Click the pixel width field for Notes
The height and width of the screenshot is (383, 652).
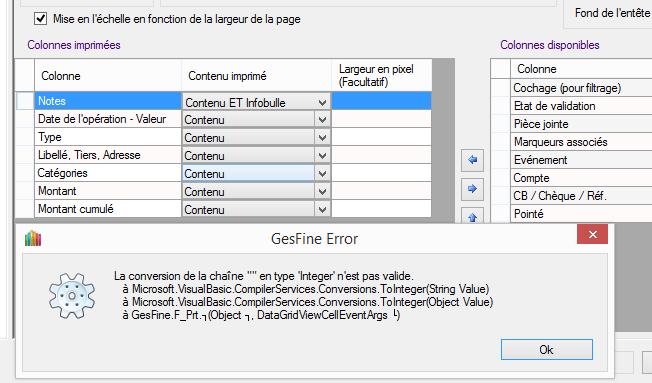pyautogui.click(x=381, y=101)
